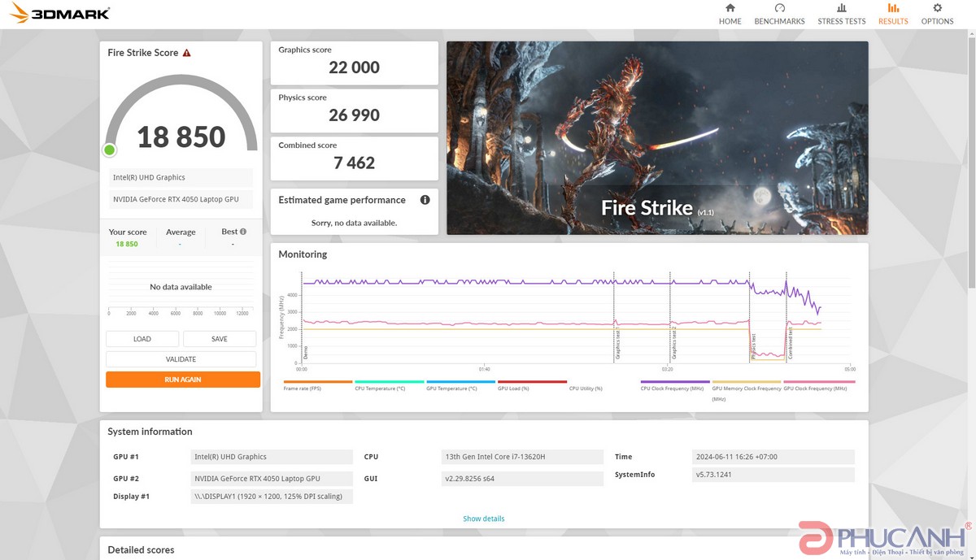Click the GUI version v2.29.8256 s64

coord(521,479)
